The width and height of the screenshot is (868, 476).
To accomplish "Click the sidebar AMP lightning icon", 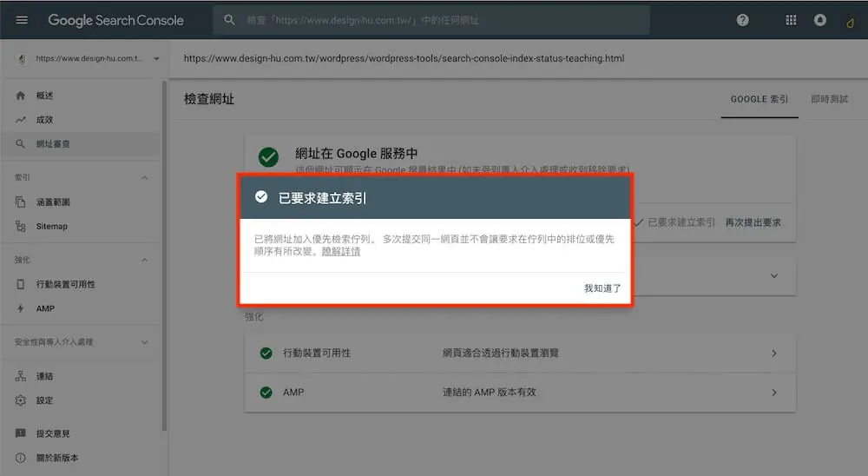I will click(21, 308).
